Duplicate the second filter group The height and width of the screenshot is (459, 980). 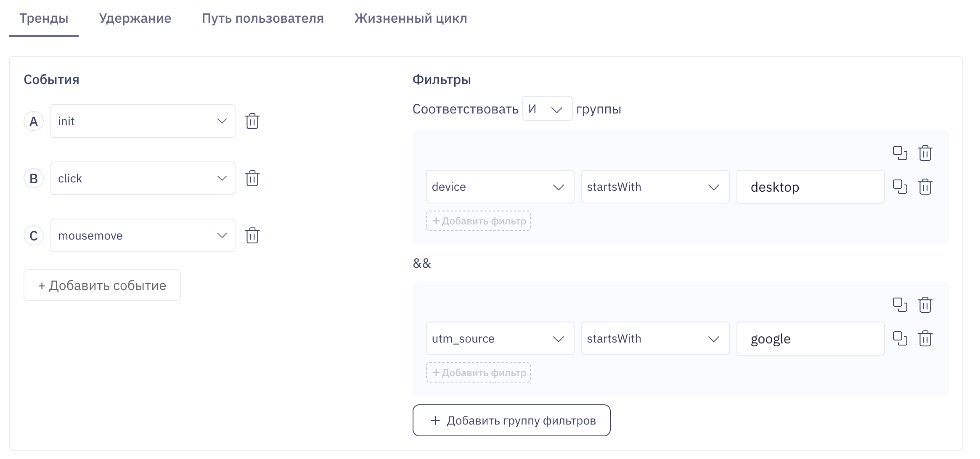point(901,305)
